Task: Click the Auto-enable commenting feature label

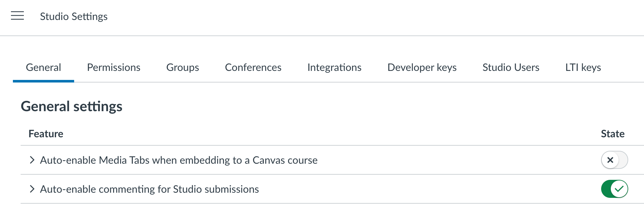Action: click(149, 189)
